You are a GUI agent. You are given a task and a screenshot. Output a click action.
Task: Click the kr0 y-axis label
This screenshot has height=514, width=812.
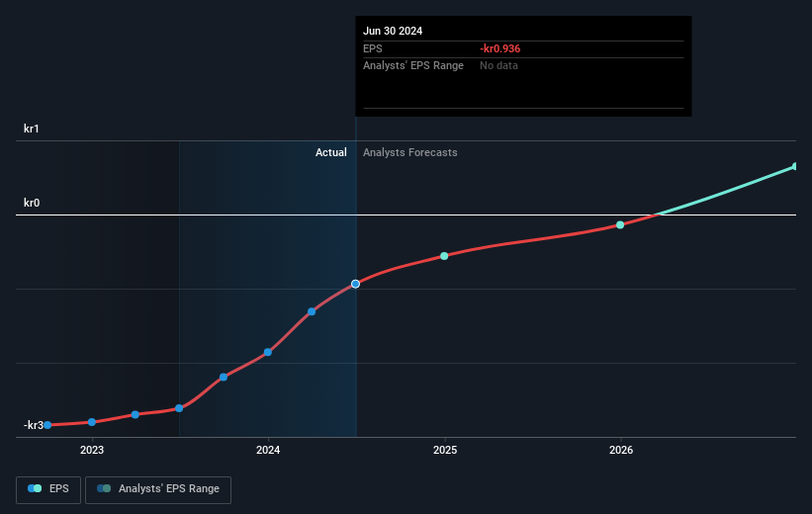pos(32,203)
